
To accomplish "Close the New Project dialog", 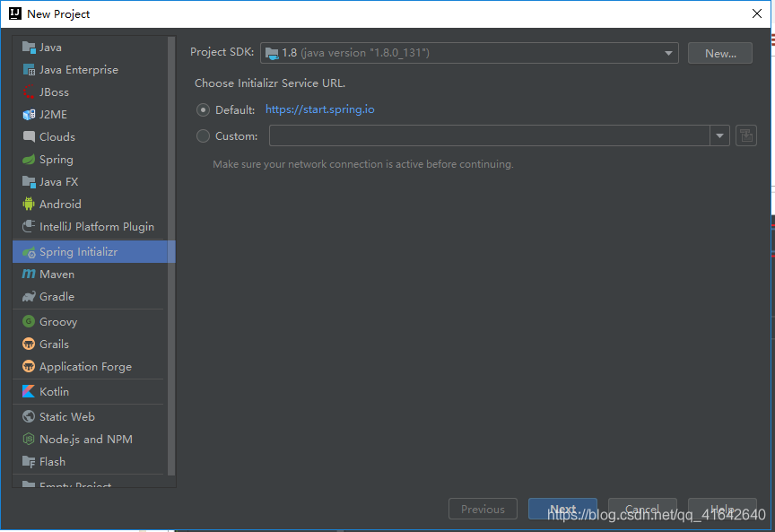I will pos(757,13).
